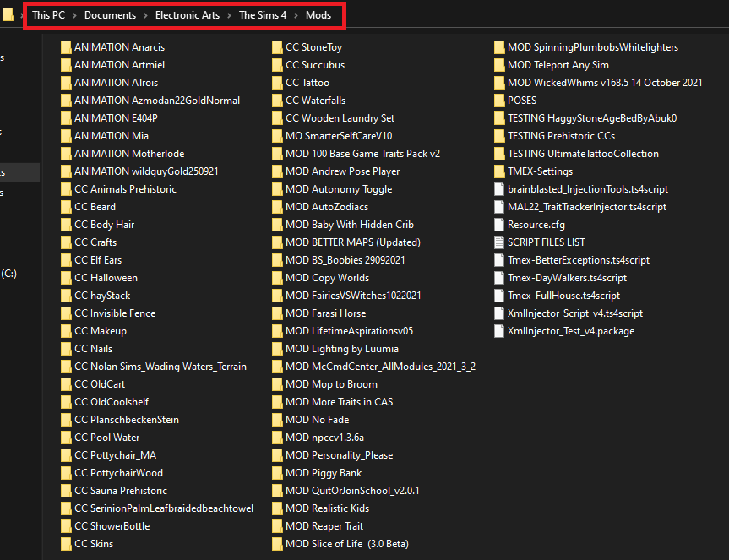Select MOD Lighting by Luumia folder

(335, 349)
